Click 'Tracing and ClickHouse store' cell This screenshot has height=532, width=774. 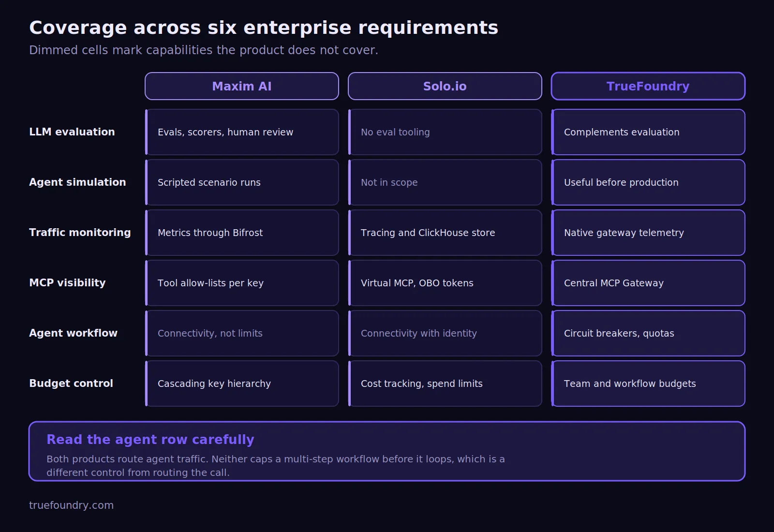(445, 233)
